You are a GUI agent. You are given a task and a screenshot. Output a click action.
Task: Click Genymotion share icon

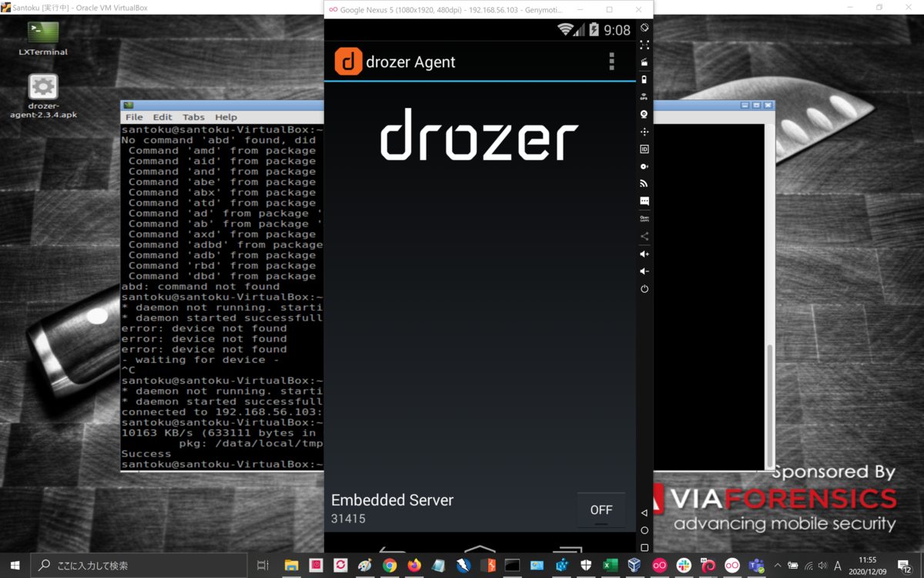point(644,237)
